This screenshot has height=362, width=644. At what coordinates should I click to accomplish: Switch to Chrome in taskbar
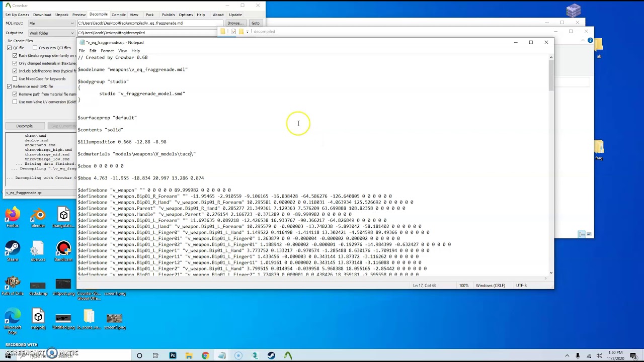205,356
